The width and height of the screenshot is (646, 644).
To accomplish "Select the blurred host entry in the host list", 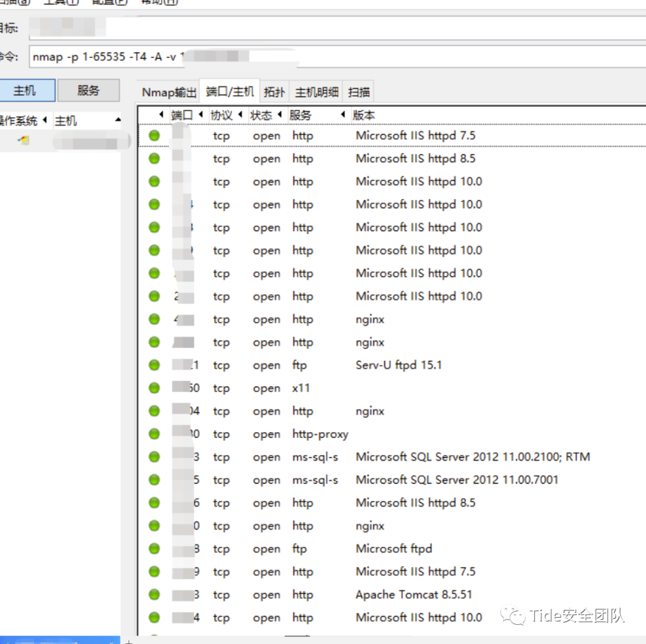I will [x=92, y=142].
